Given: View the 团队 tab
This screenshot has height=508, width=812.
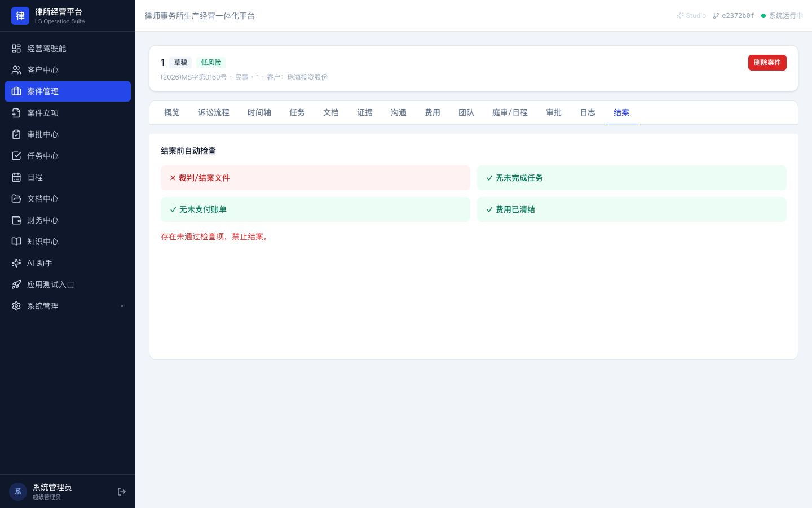Looking at the screenshot, I should click(x=466, y=113).
